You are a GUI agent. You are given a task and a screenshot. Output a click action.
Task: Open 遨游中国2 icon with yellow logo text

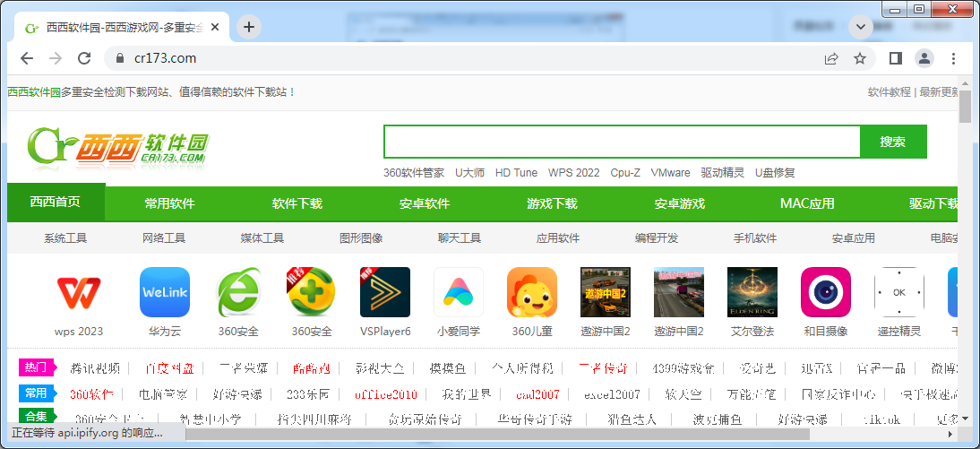coord(606,292)
